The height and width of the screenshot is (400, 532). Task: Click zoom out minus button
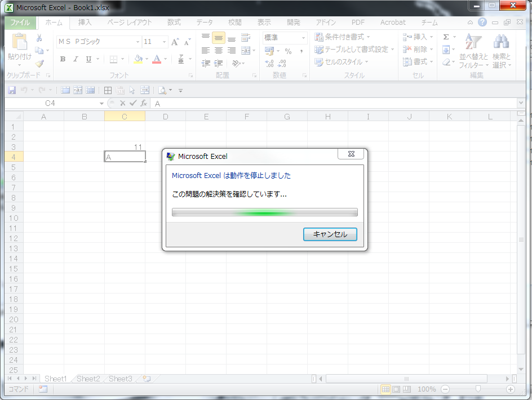(x=445, y=389)
